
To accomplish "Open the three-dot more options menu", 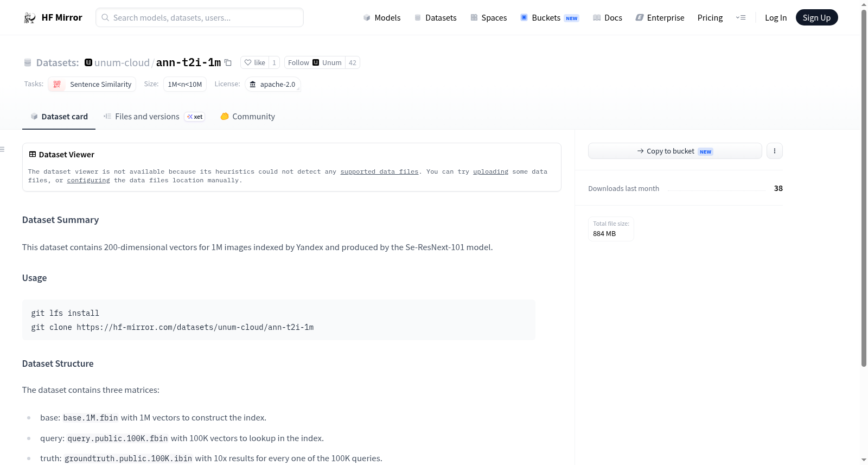I will [775, 151].
